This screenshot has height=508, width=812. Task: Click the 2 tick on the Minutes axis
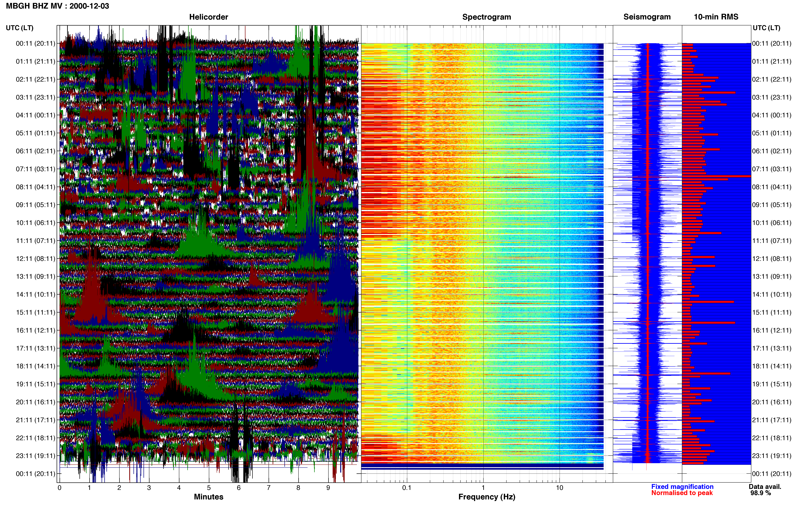point(119,487)
